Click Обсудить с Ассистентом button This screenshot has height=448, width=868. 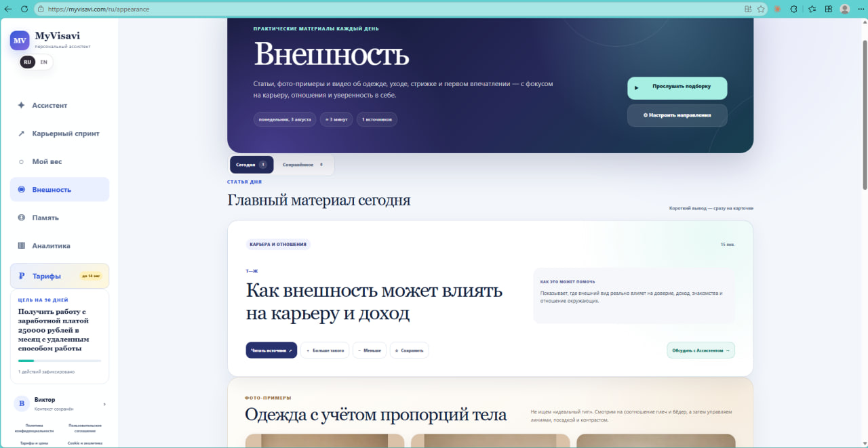point(701,350)
